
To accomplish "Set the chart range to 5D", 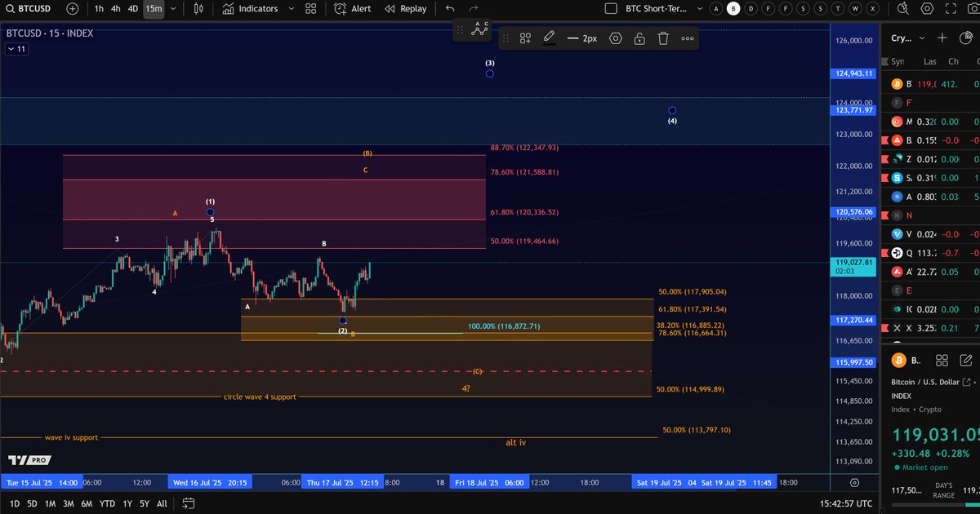I will (x=32, y=503).
